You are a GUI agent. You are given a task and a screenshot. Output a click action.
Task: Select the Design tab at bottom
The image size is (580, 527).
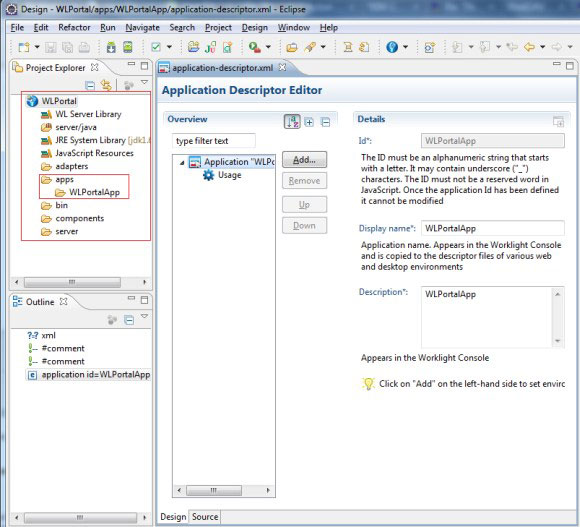click(x=173, y=517)
